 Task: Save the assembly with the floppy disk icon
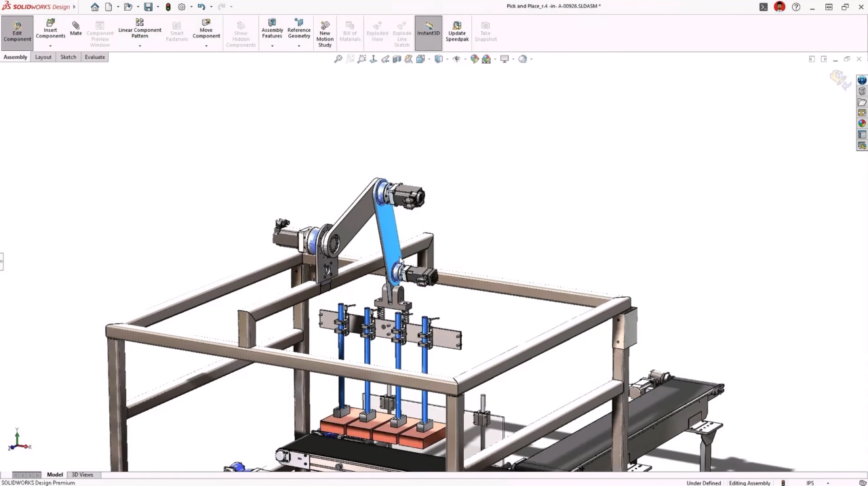148,7
